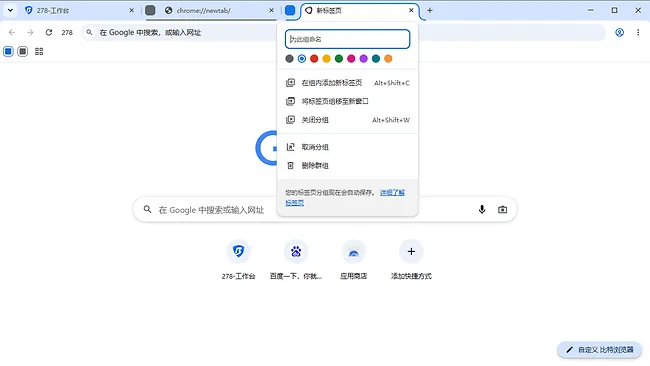
Task: Click the grey saved group bookmark icon
Action: tap(23, 51)
